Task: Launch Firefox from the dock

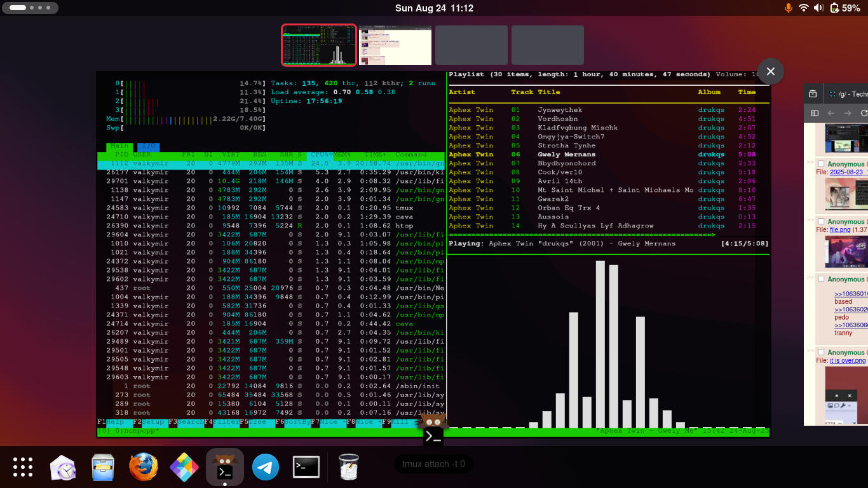Action: pyautogui.click(x=144, y=468)
